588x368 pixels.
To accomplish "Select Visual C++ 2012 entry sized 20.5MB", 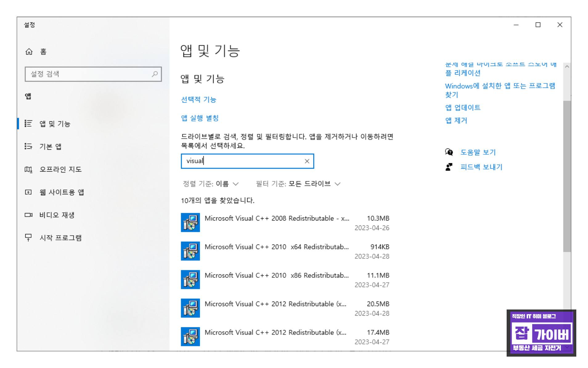I will click(285, 308).
